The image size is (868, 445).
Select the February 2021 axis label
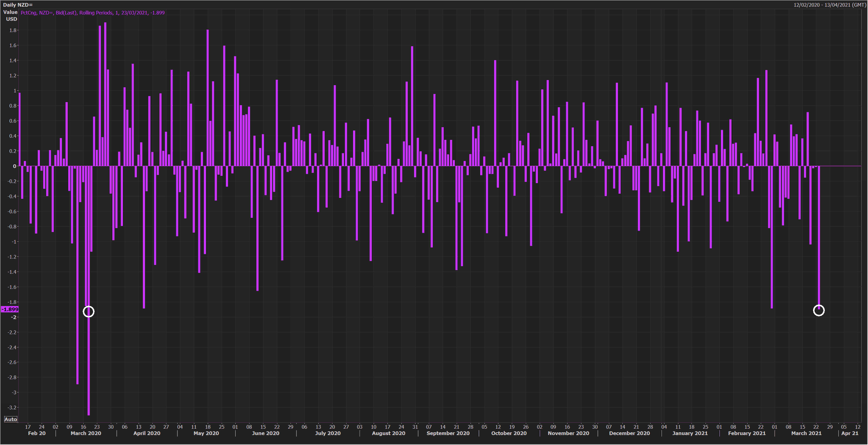pos(746,433)
